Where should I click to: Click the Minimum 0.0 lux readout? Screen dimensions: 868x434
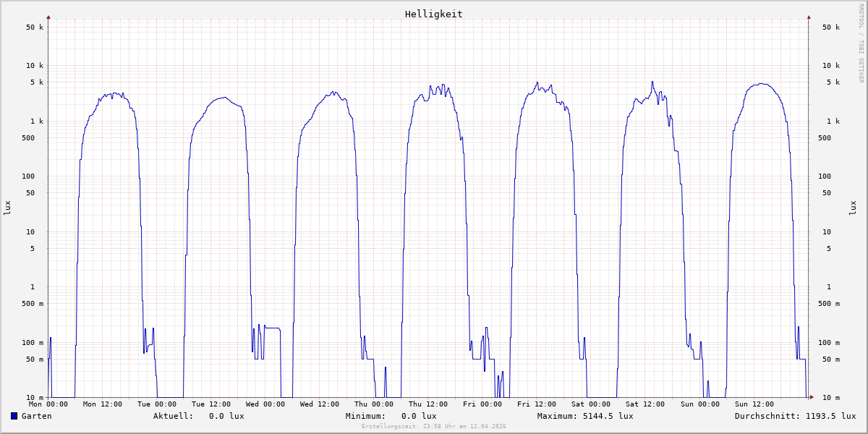click(x=391, y=416)
